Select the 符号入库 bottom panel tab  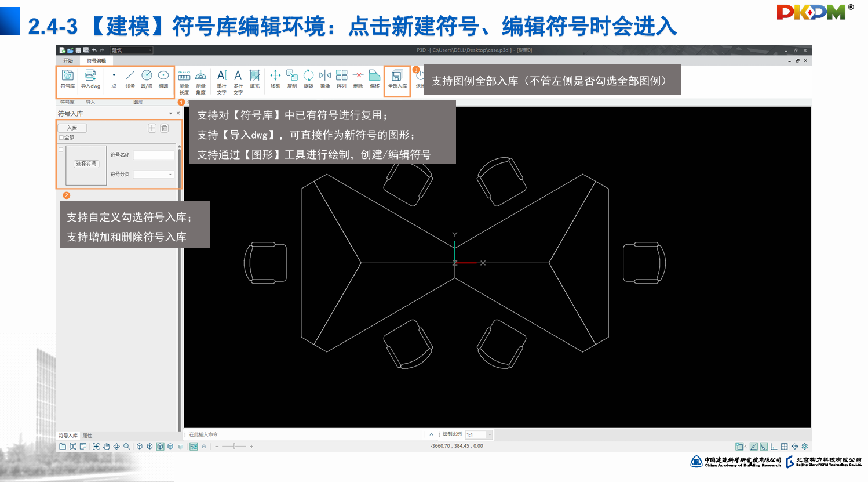(68, 436)
